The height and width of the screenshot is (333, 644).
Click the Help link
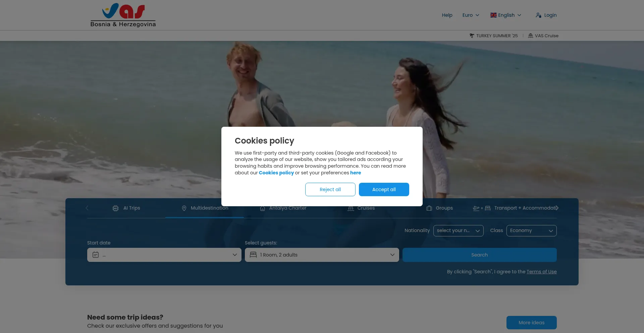(447, 15)
